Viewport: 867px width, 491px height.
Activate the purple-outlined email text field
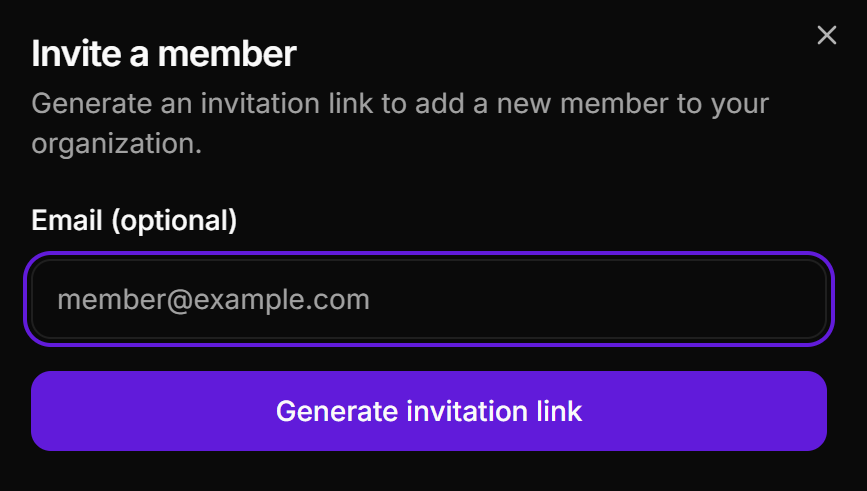tap(429, 299)
